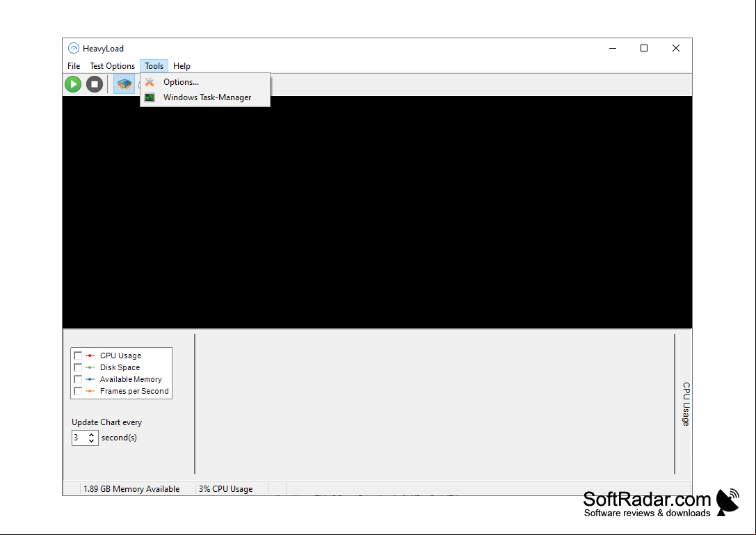Click the 1.89 GB Memory Available status entry
The width and height of the screenshot is (756, 535).
[x=131, y=488]
